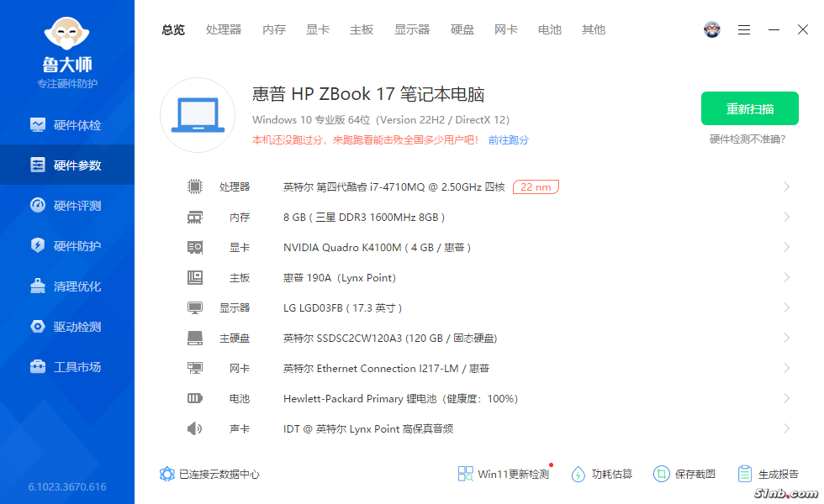Expand the 显示器 row chevron
Viewport: 824px width, 504px height.
787,307
